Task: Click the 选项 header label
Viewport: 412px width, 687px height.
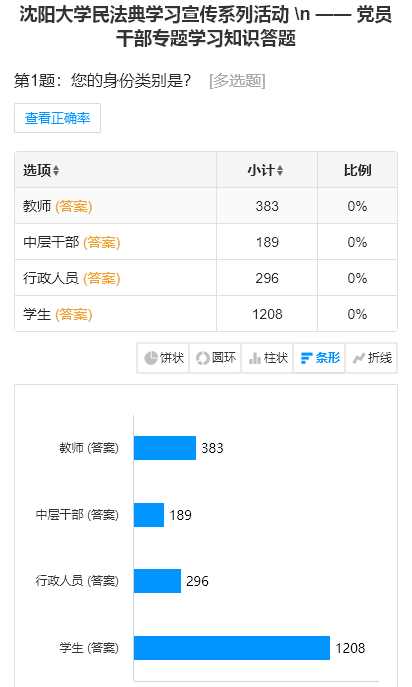Action: pos(37,170)
